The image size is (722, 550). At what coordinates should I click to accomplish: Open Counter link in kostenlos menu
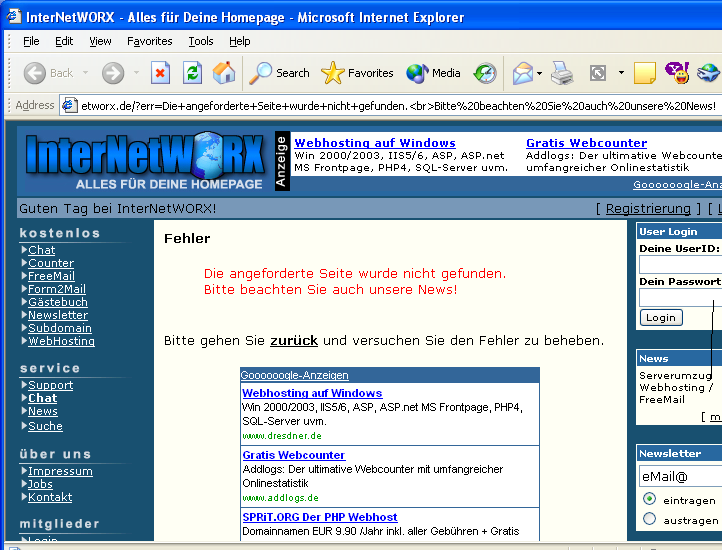tap(51, 263)
